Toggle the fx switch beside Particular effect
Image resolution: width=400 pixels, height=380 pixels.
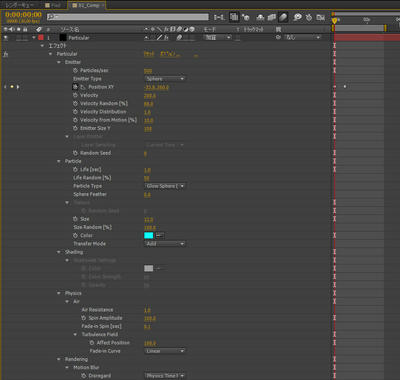(6, 54)
